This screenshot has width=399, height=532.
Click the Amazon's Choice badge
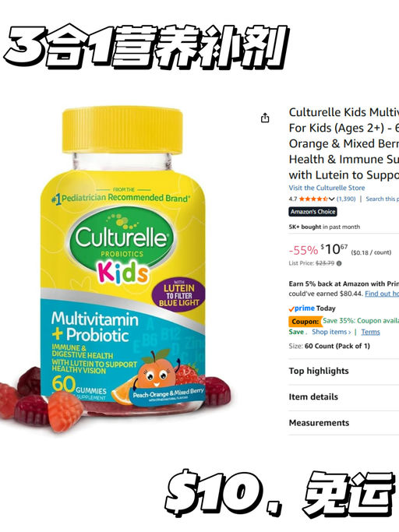[312, 212]
